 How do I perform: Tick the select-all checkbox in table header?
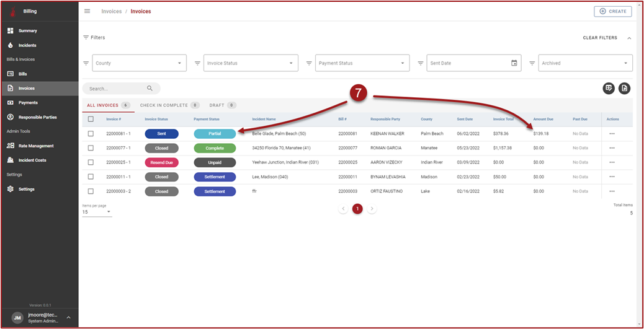click(x=91, y=119)
